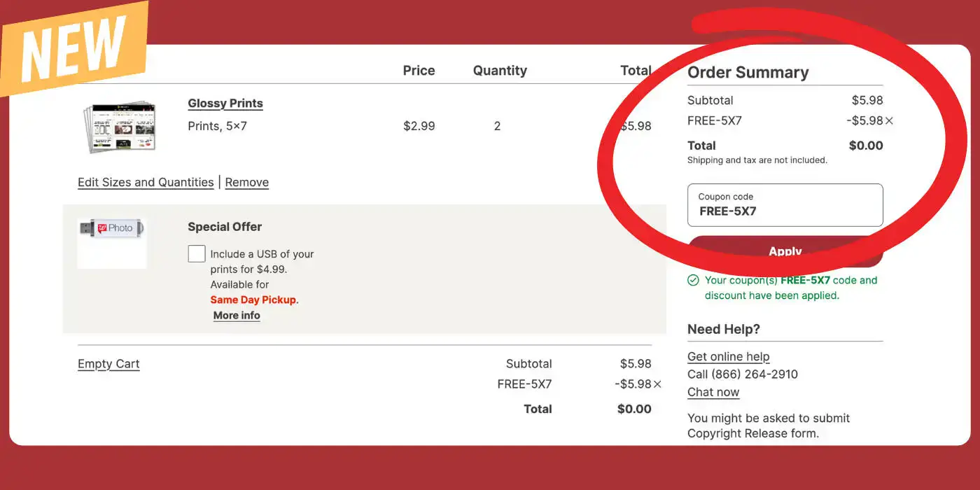Viewport: 980px width, 490px height.
Task: Remove FREE-5X7 discount in cart totals
Action: click(x=657, y=384)
